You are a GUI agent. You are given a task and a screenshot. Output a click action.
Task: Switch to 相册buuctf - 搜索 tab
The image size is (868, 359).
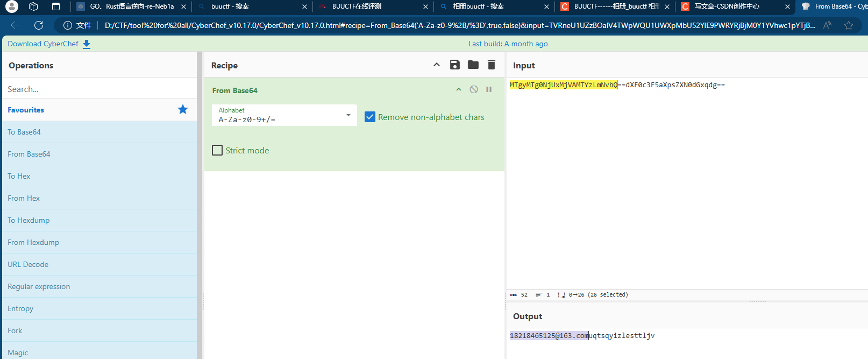494,6
